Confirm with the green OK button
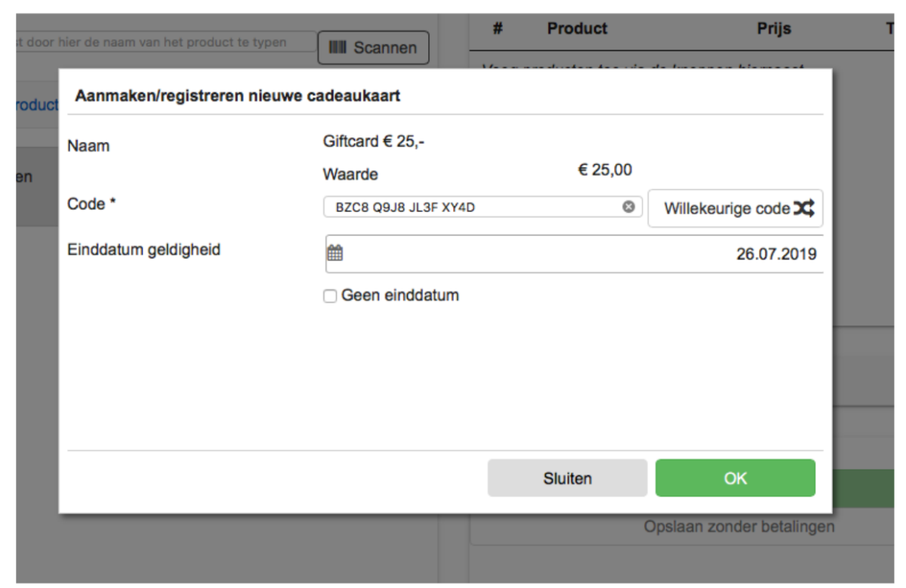The height and width of the screenshot is (588, 906). click(x=735, y=479)
